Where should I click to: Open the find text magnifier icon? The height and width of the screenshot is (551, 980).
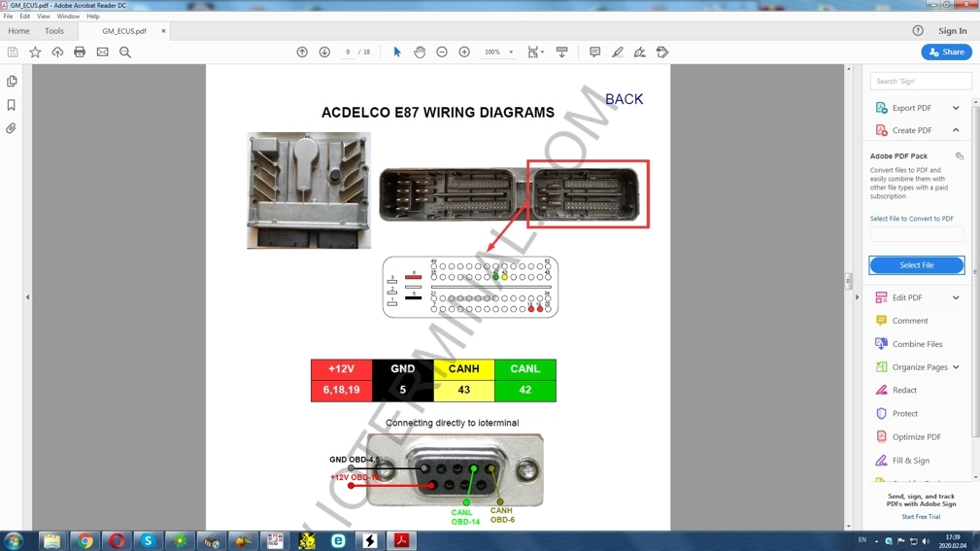[125, 52]
